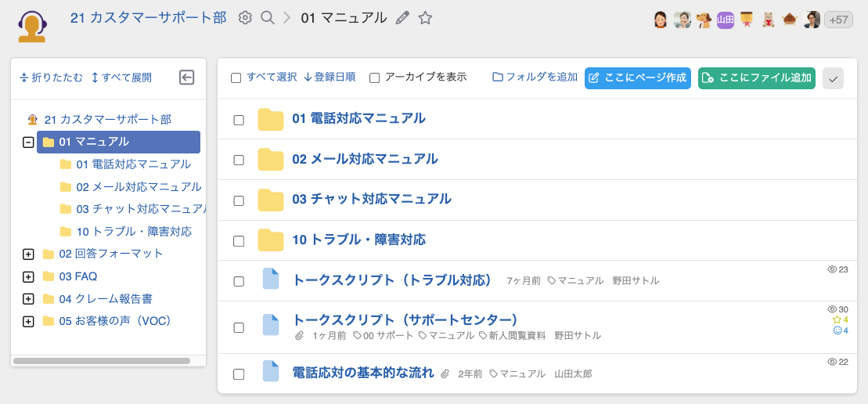
Task: Toggle the すべて選択 checkbox
Action: [236, 78]
